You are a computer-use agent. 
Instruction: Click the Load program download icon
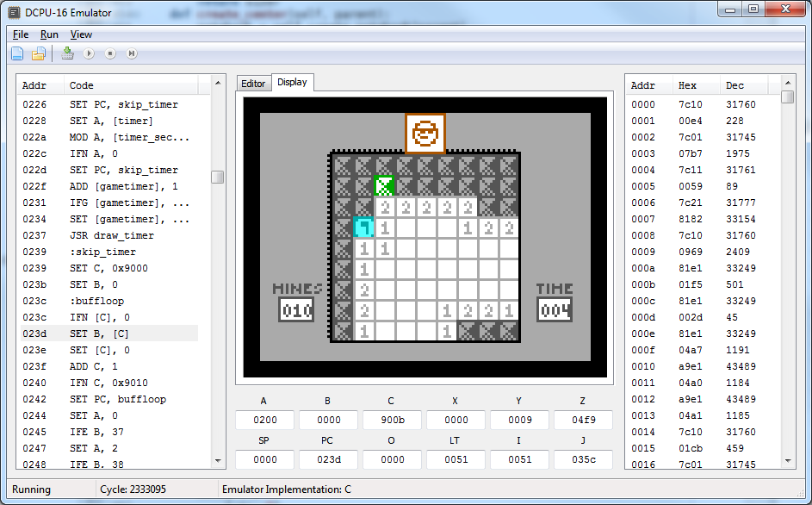tap(67, 53)
